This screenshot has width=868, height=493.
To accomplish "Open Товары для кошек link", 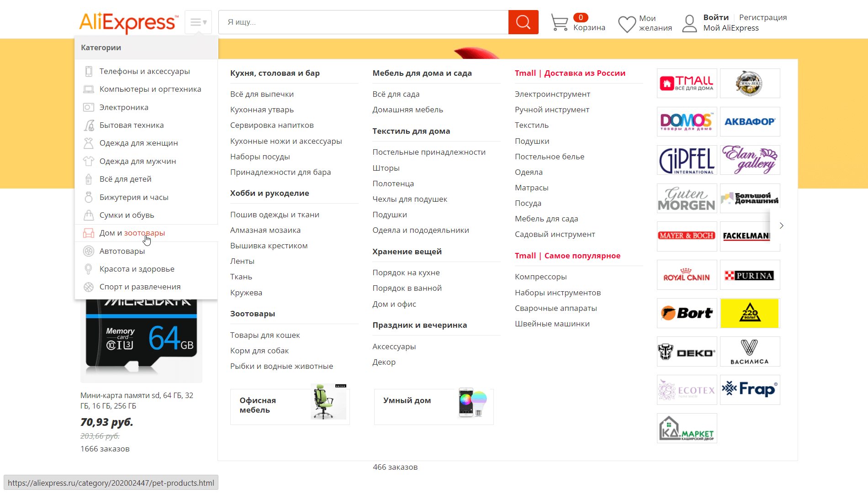I will click(265, 335).
